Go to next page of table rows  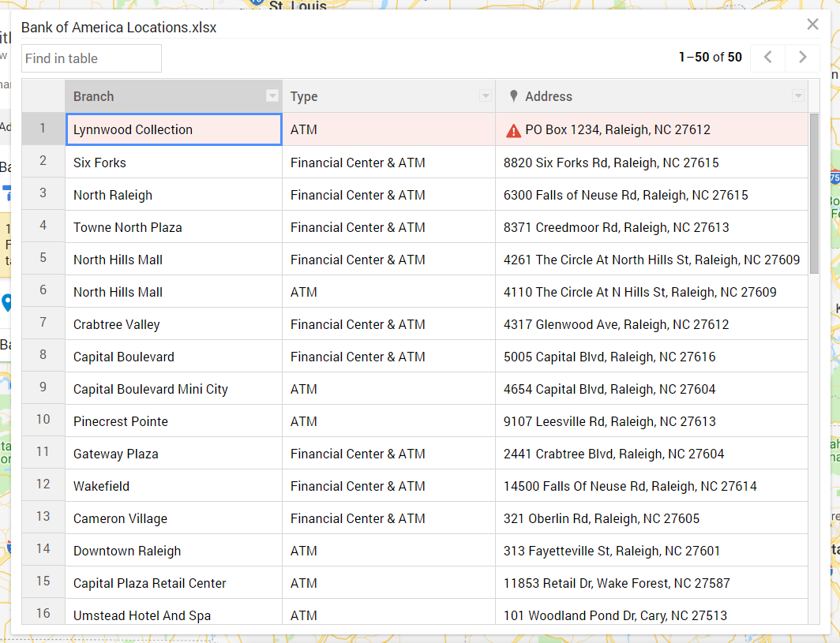[x=802, y=58]
